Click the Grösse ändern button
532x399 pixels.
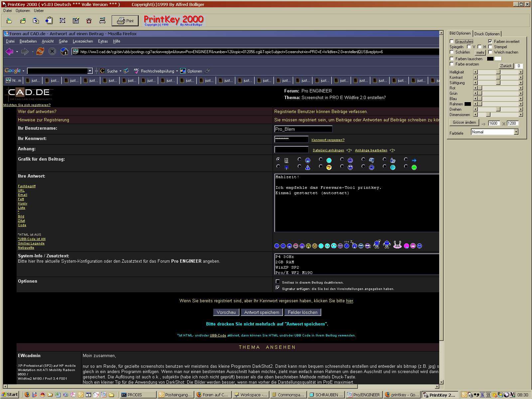click(464, 122)
